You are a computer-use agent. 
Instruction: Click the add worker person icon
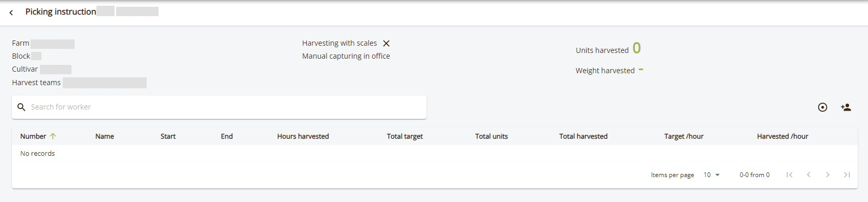pyautogui.click(x=846, y=107)
